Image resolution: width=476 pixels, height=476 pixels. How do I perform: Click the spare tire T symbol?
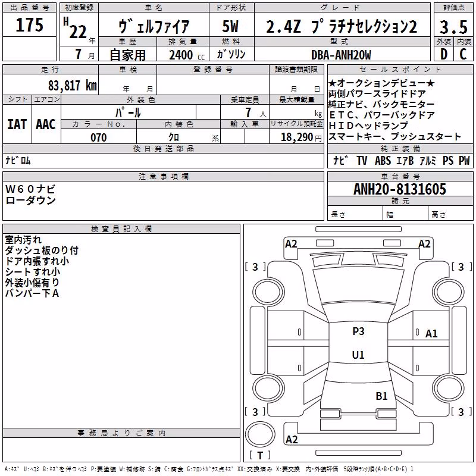(260, 455)
